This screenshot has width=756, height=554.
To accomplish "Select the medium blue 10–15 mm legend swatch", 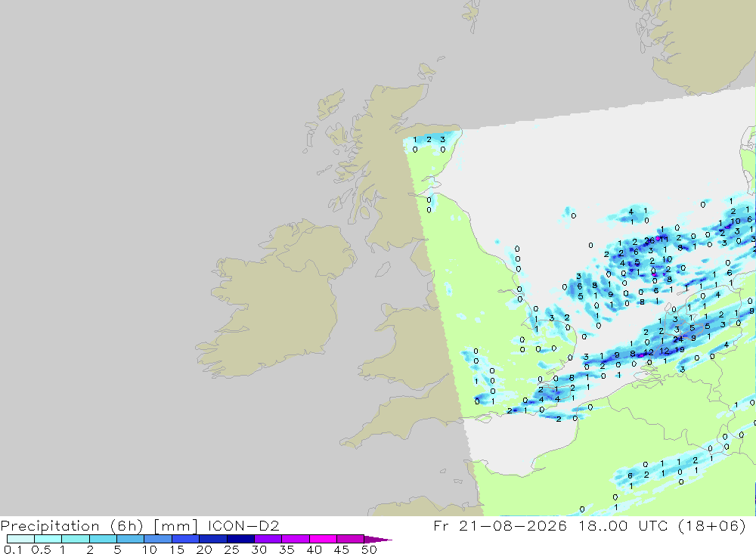I will click(x=158, y=539).
